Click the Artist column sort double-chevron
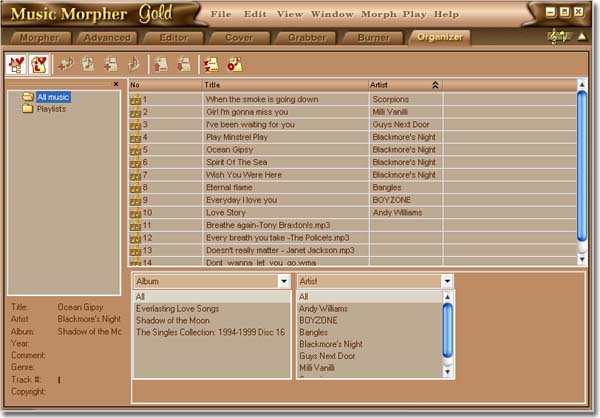 [x=435, y=85]
